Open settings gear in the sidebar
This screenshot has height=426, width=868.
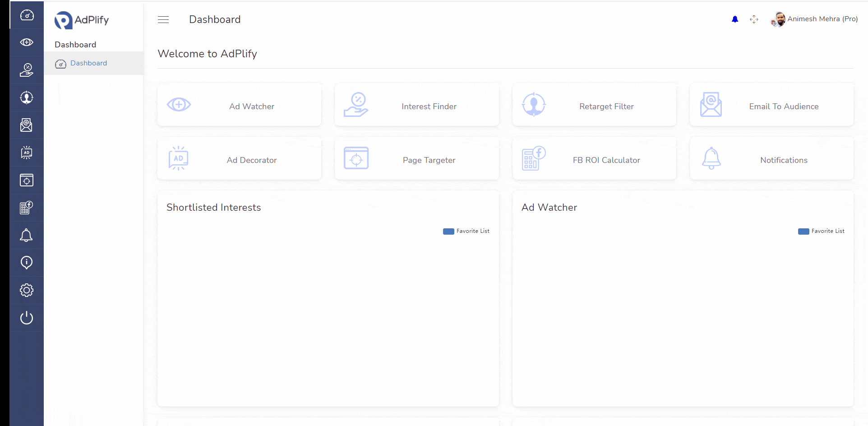click(27, 290)
